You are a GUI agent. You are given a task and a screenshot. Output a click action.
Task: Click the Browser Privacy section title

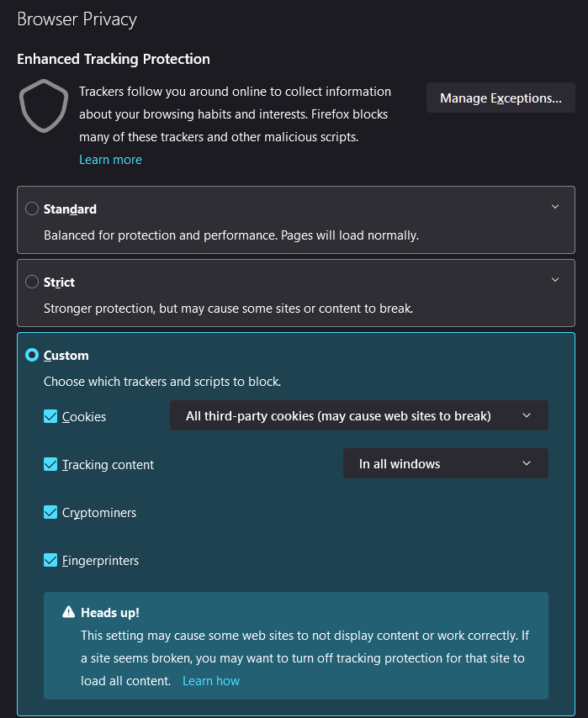click(x=77, y=18)
